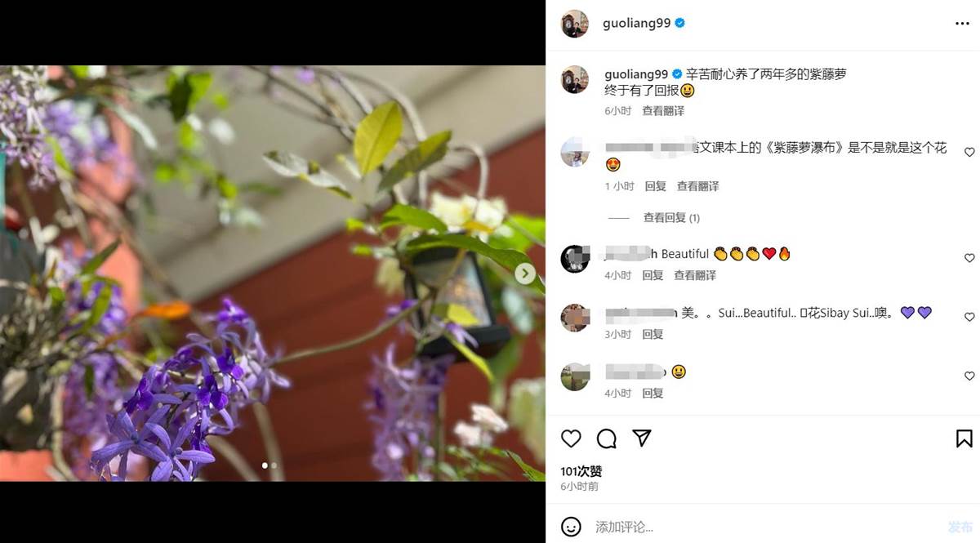Click 查看翻译 under the post caption
980x543 pixels.
(663, 111)
